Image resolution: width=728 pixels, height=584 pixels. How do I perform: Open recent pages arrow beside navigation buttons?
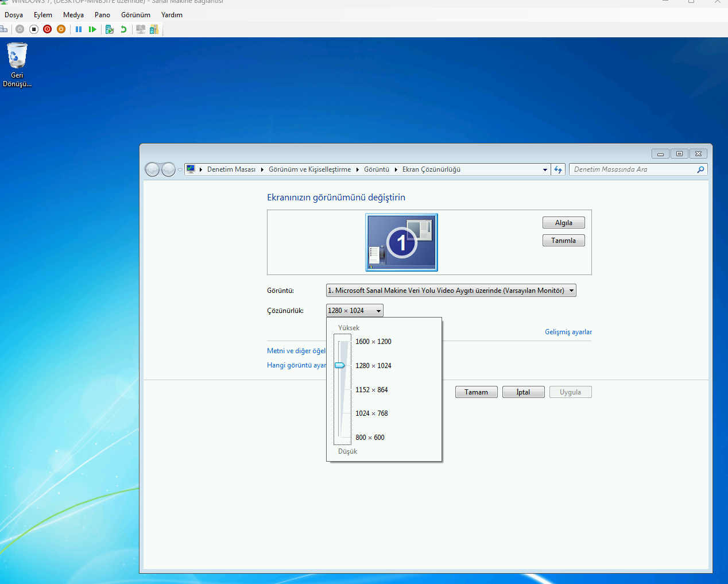click(x=180, y=169)
